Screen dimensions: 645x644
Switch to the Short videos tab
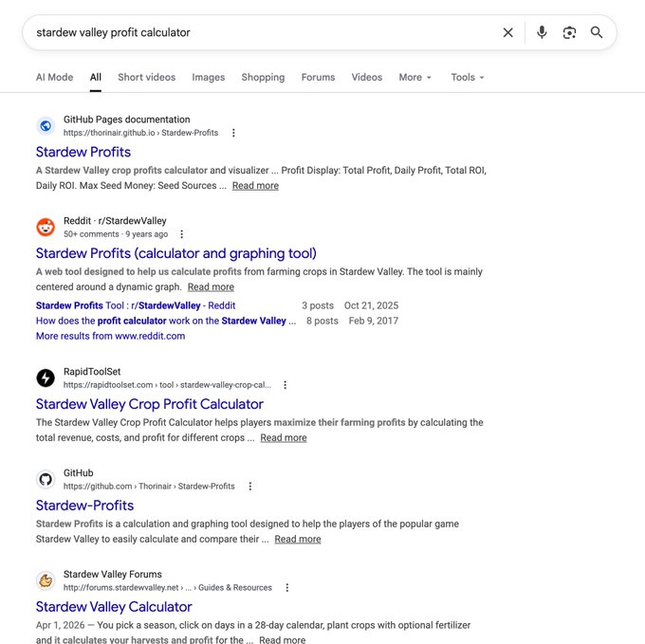[x=146, y=78]
